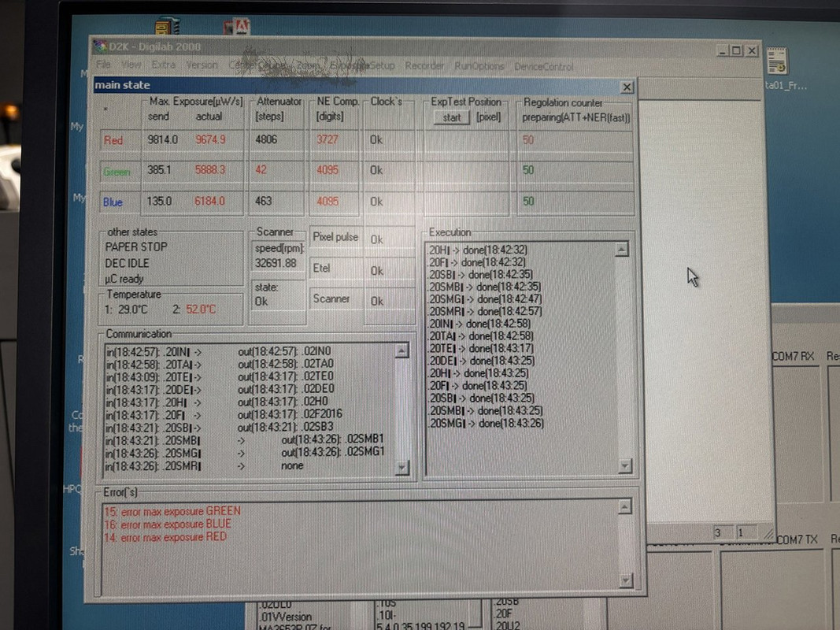Select the error line '15: error max exposure GREEN'
The height and width of the screenshot is (630, 840).
click(x=172, y=511)
